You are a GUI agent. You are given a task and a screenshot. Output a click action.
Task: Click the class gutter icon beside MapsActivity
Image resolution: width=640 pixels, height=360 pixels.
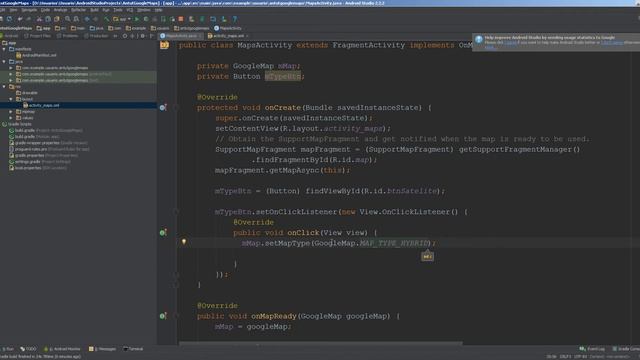(164, 45)
